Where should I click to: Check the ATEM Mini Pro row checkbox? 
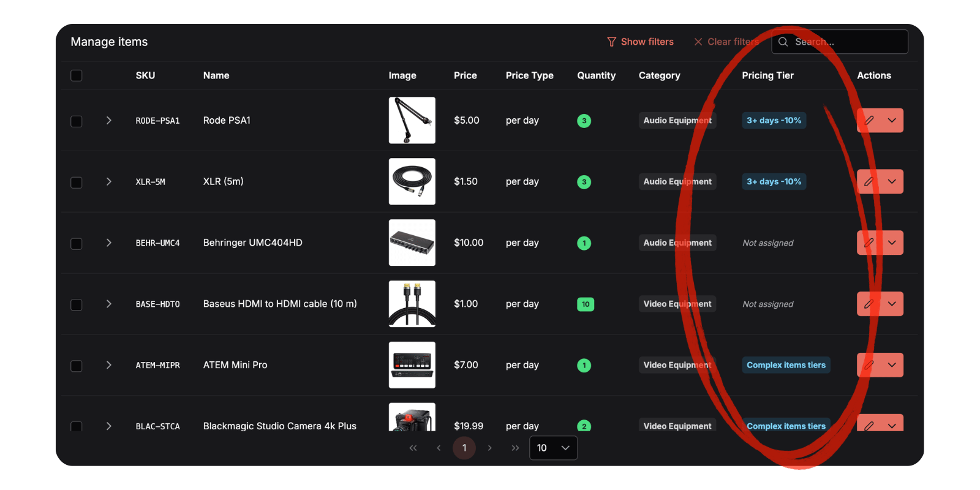pos(77,366)
